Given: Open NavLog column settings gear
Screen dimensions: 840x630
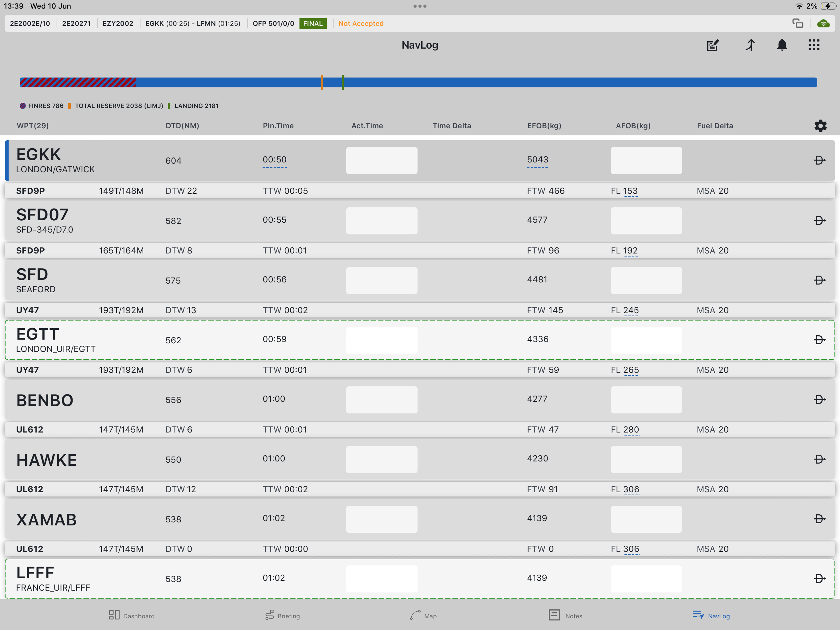Looking at the screenshot, I should (x=820, y=126).
